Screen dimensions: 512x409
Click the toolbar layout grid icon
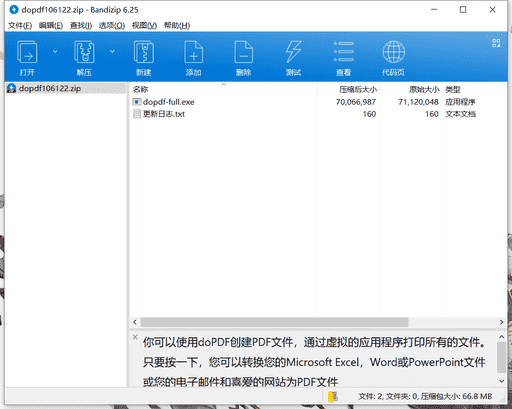coord(496,43)
